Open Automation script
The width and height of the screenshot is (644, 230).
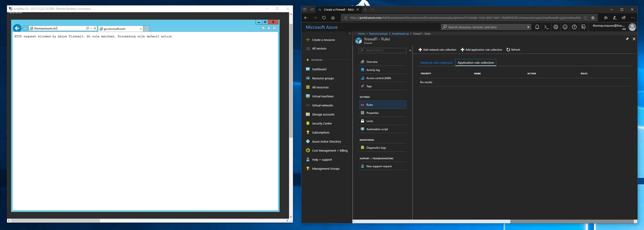pyautogui.click(x=383, y=129)
